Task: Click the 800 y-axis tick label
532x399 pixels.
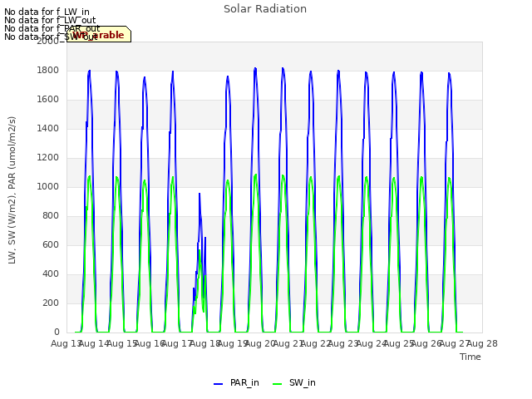Action: 51,216
